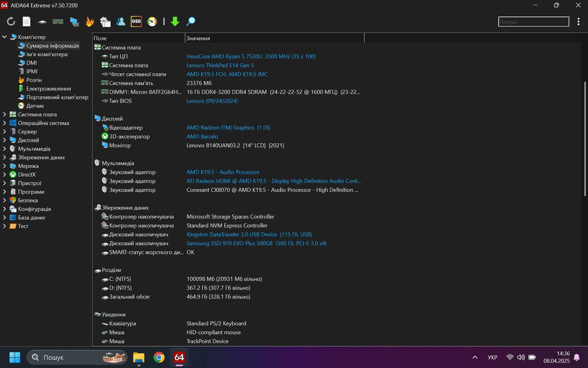The width and height of the screenshot is (588, 368).
Task: Open the monitor diagnostics toolbar icon
Action: (74, 22)
